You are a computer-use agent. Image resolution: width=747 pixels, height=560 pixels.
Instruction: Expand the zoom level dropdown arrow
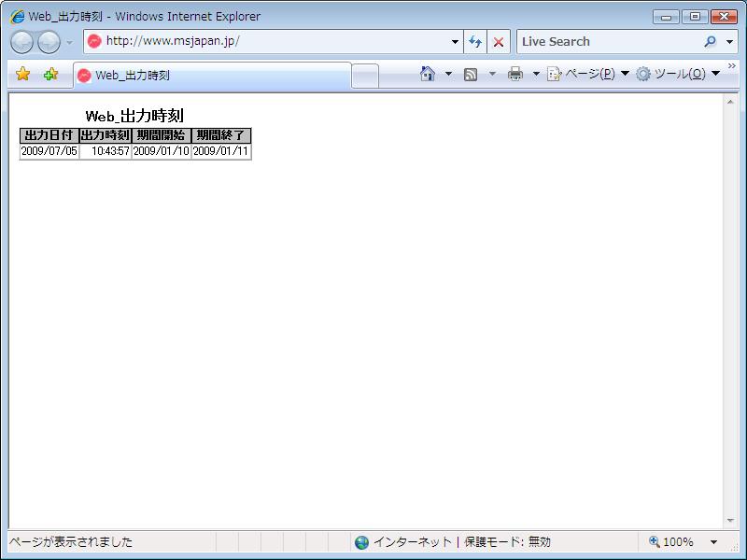[713, 542]
